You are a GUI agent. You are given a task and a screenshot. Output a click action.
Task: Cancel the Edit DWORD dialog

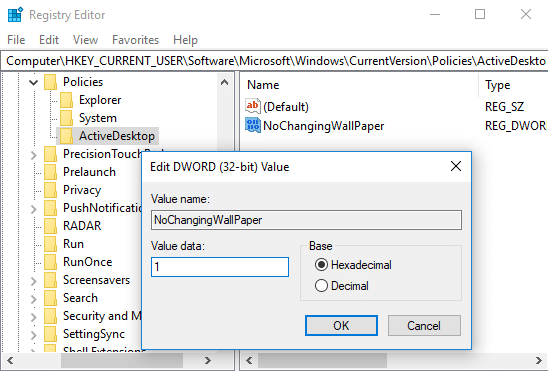(424, 326)
